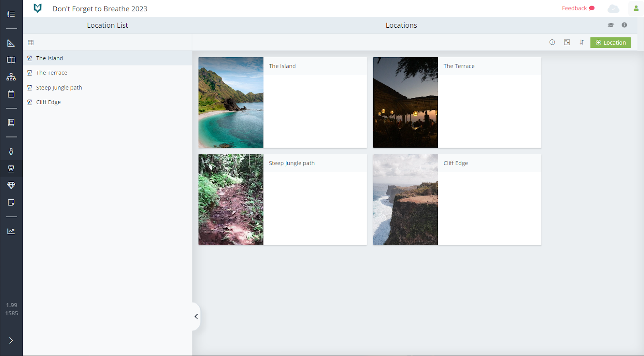Open the hierarchy structure icon in sidebar

11,77
